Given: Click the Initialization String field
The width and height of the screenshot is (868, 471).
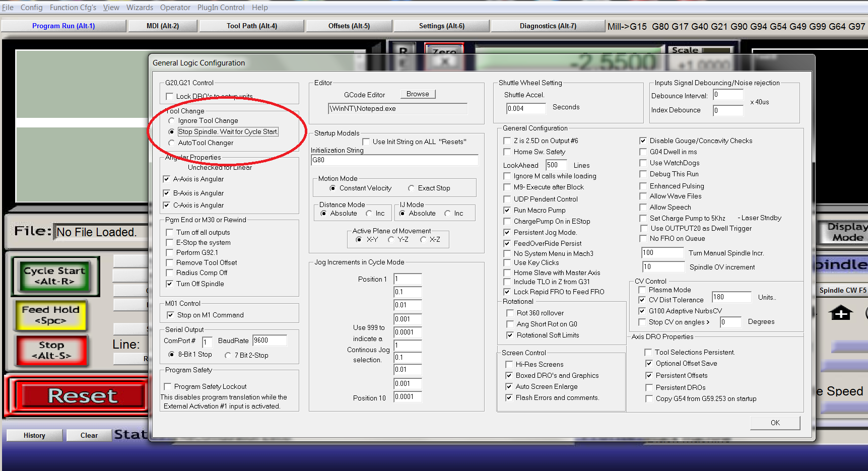Looking at the screenshot, I should coord(394,160).
